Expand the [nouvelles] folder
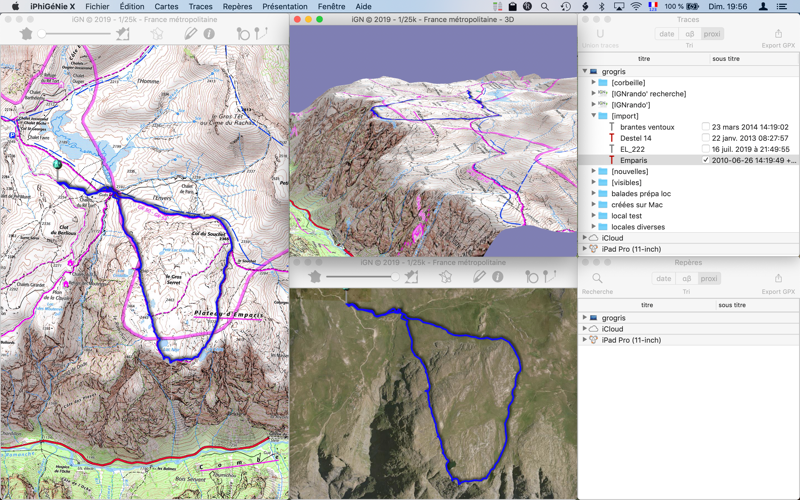Screen dimensions: 800x500 click(593, 171)
